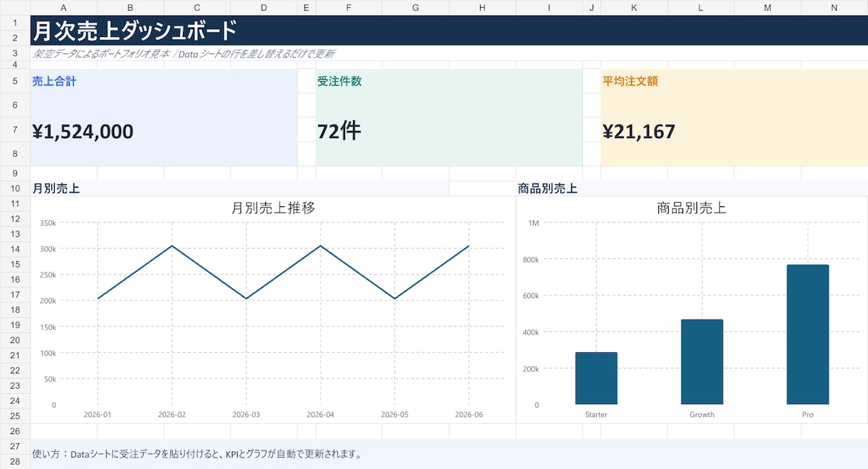Select column H header

(482, 8)
